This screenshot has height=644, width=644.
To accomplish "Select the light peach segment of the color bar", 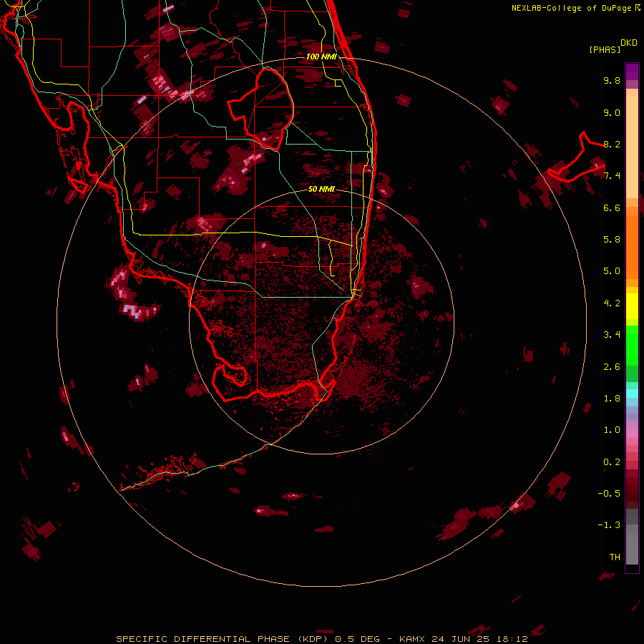I will pyautogui.click(x=632, y=148).
